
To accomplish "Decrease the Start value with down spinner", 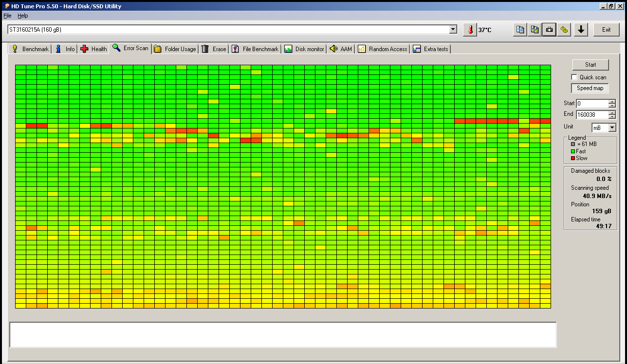I will pyautogui.click(x=612, y=106).
